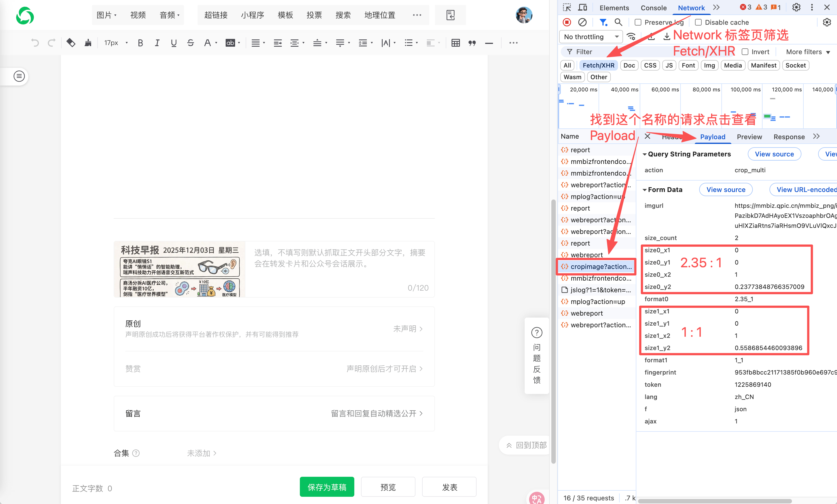This screenshot has height=504, width=837.
Task: Check the Disable cache option
Action: [698, 23]
